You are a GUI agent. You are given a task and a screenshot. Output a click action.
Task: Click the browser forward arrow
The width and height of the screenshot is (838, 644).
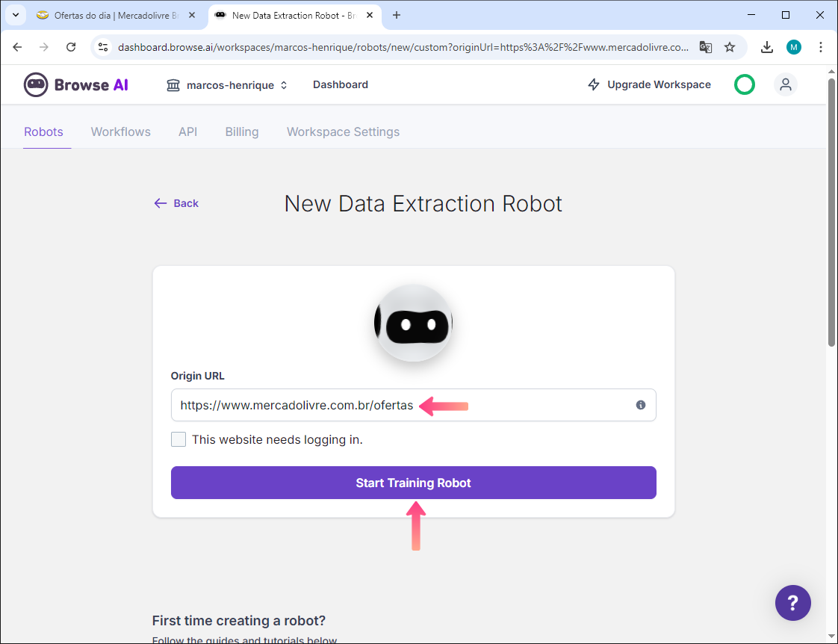tap(44, 47)
